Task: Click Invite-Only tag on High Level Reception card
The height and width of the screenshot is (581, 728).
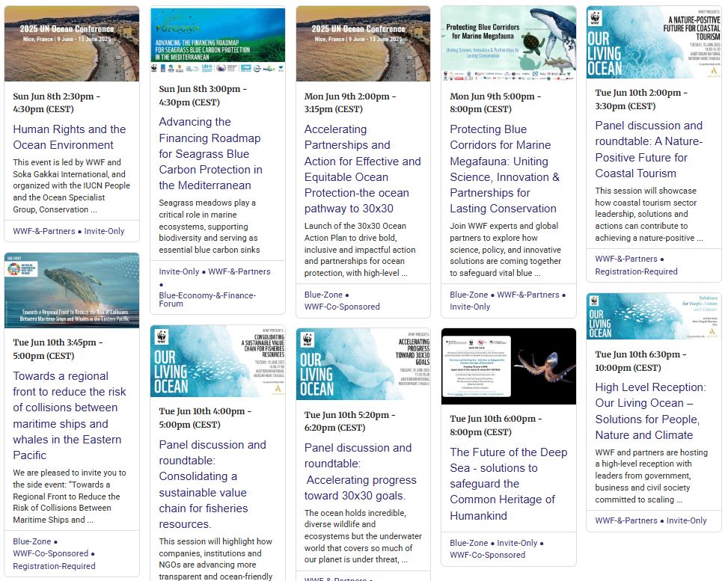Action: pos(687,520)
